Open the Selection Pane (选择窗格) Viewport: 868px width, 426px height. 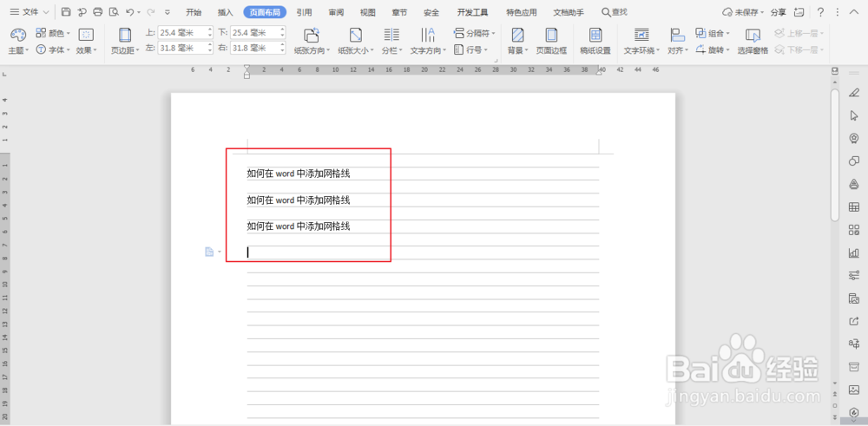[753, 42]
